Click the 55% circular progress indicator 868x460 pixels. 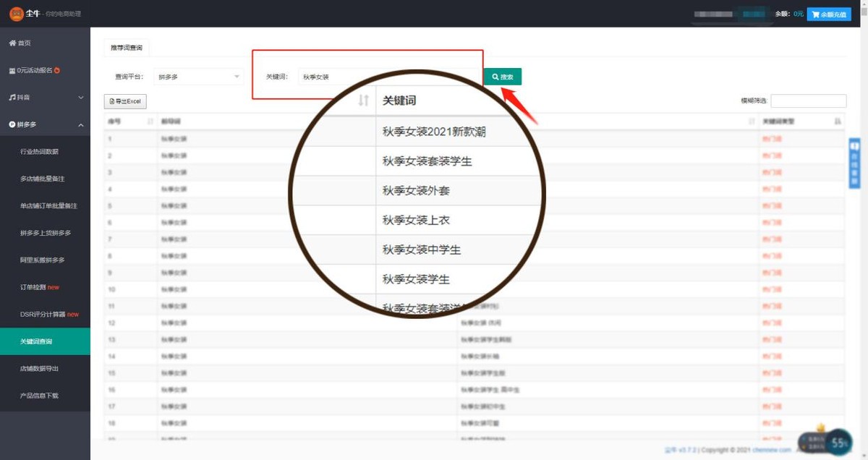(x=838, y=441)
